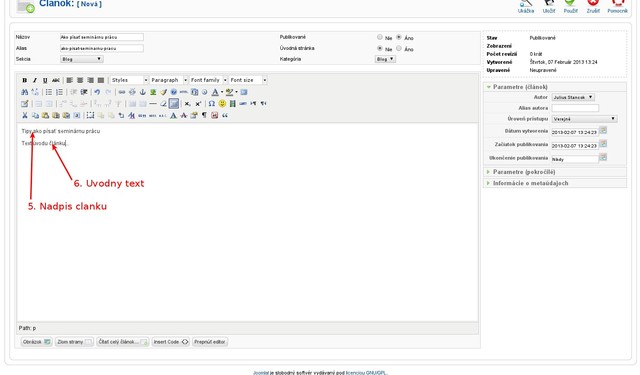Click the Prepnúť editor button
This screenshot has height=375, width=640.
[209, 342]
